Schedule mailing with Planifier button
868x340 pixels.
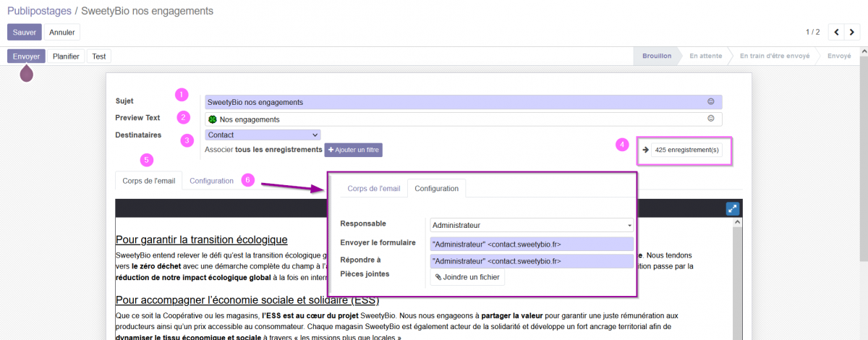click(66, 56)
